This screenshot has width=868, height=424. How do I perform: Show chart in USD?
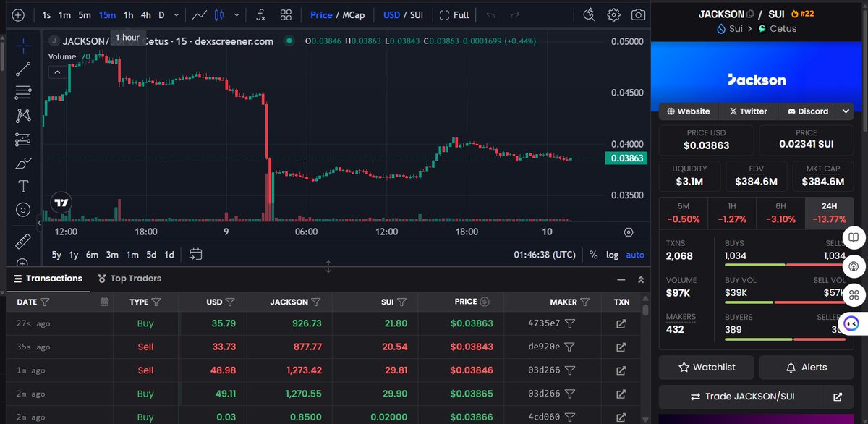pos(391,14)
